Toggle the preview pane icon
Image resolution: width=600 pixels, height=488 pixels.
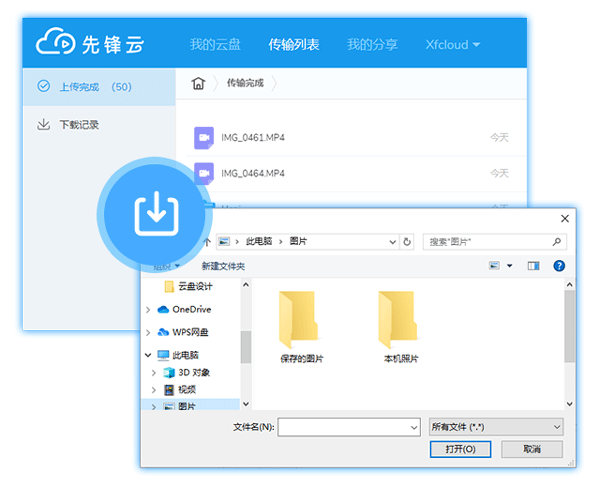click(x=533, y=266)
